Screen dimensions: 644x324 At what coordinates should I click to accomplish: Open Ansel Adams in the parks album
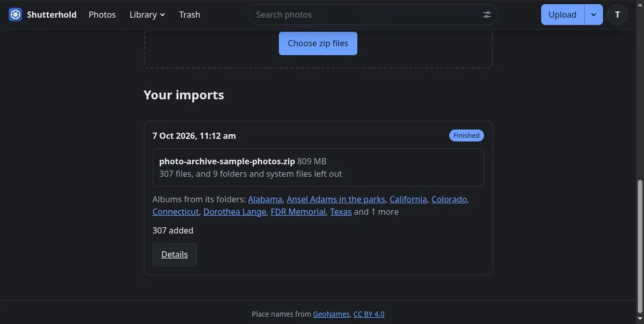pos(336,199)
